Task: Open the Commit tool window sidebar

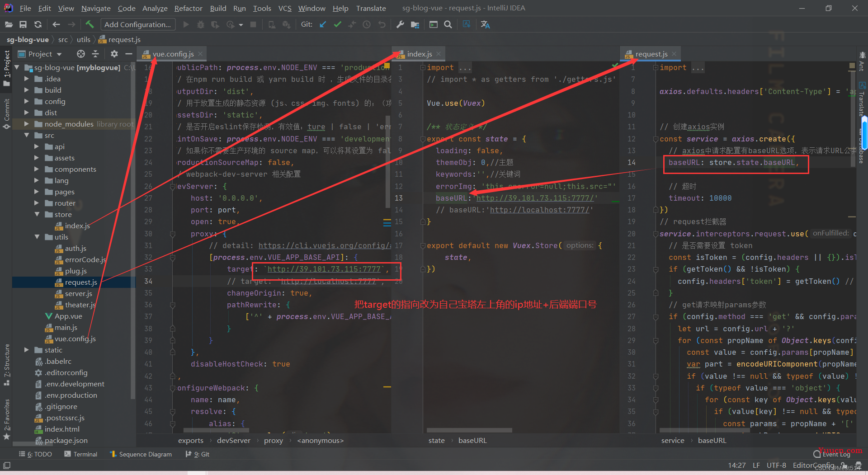Action: [x=6, y=113]
